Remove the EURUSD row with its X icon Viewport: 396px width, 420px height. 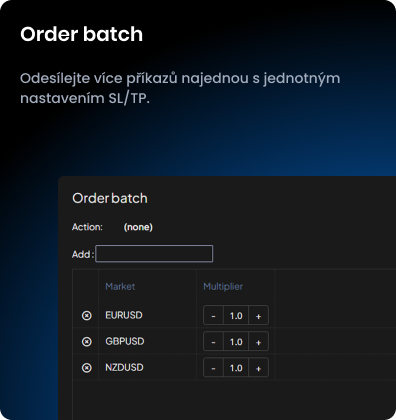87,315
